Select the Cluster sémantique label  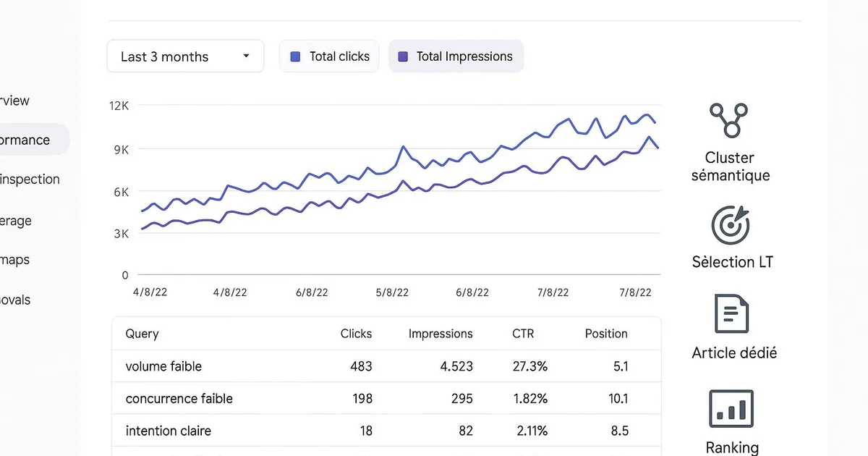point(730,166)
